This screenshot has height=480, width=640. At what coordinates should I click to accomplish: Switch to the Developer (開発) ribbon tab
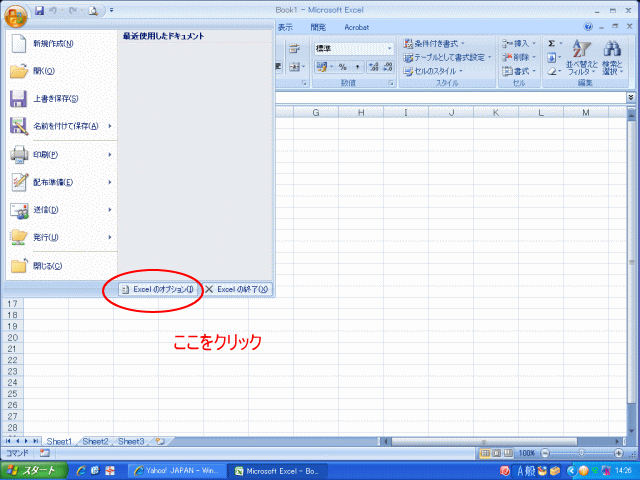tap(318, 27)
